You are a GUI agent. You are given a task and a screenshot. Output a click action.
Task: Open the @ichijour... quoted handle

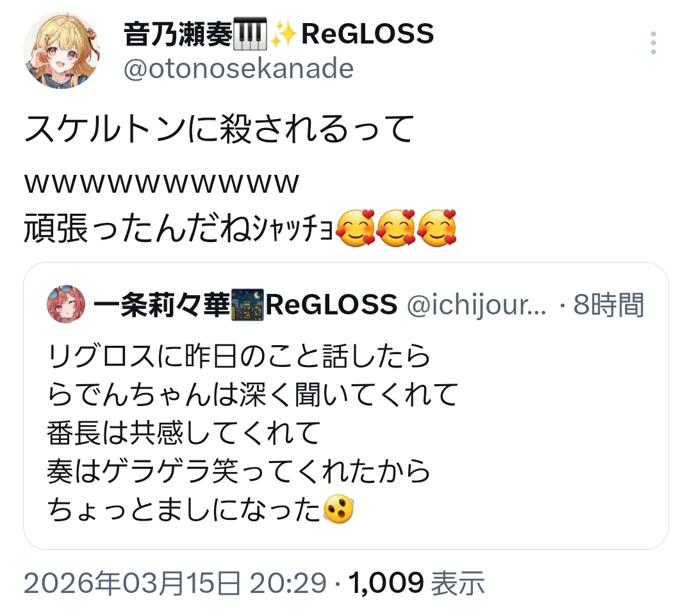pyautogui.click(x=476, y=304)
